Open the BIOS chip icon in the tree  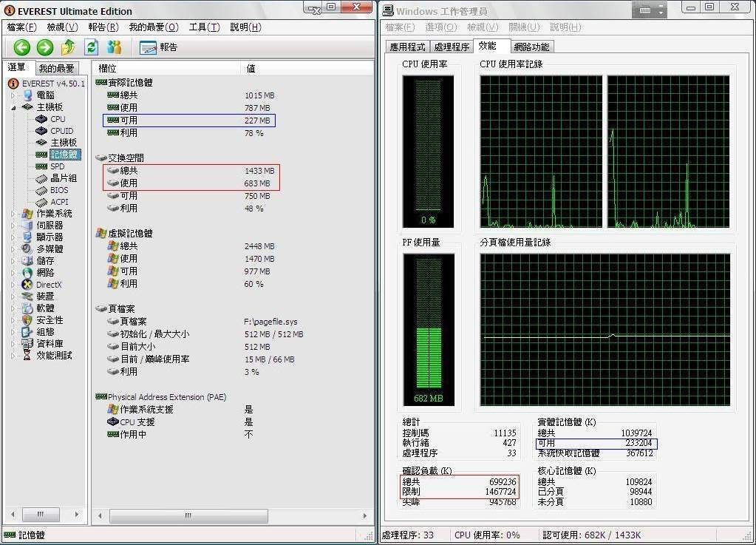41,190
